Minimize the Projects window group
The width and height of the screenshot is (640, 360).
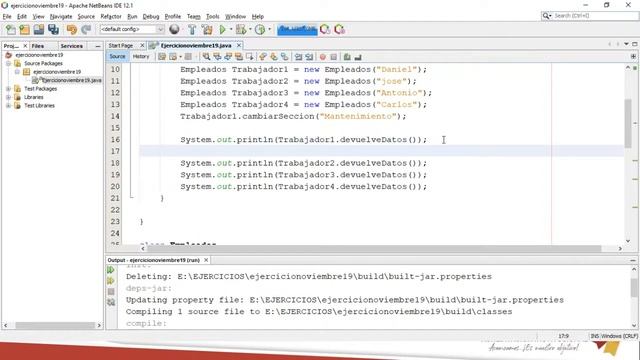(98, 46)
